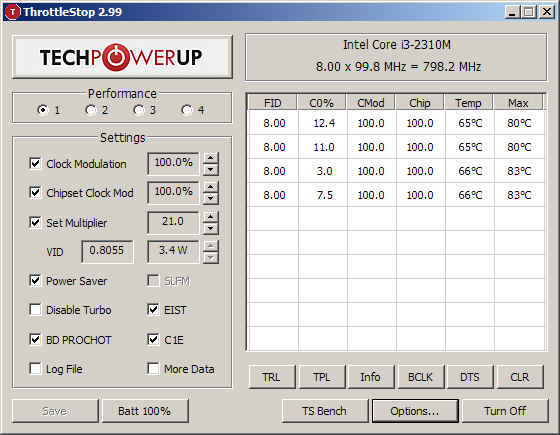Screen dimensions: 560x435
Task: Enable the Disable Turbo checkbox
Action: pyautogui.click(x=35, y=310)
